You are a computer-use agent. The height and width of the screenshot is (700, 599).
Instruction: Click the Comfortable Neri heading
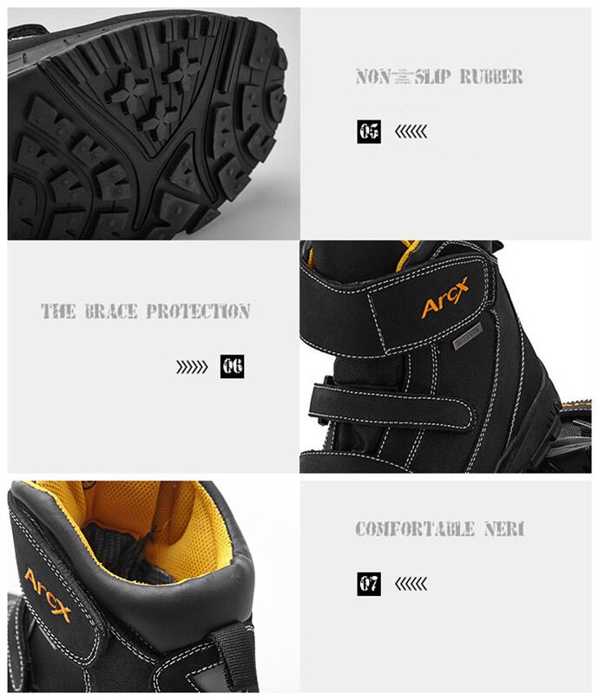[440, 529]
